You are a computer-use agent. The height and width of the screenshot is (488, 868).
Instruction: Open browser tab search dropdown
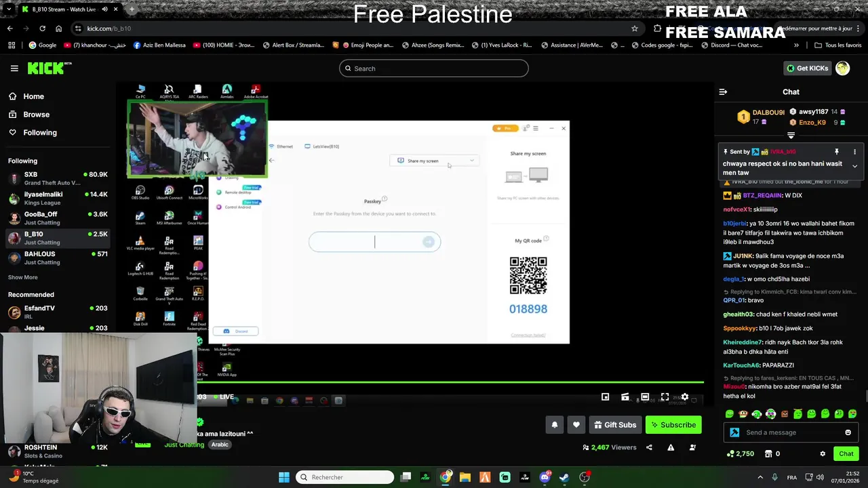[x=8, y=9]
